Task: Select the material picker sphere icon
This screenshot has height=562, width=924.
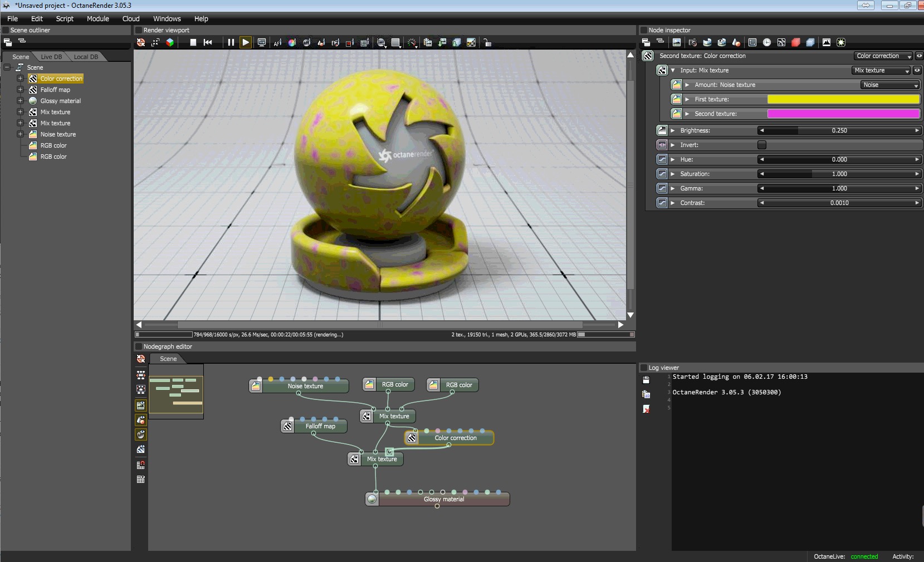Action: pyautogui.click(x=306, y=42)
